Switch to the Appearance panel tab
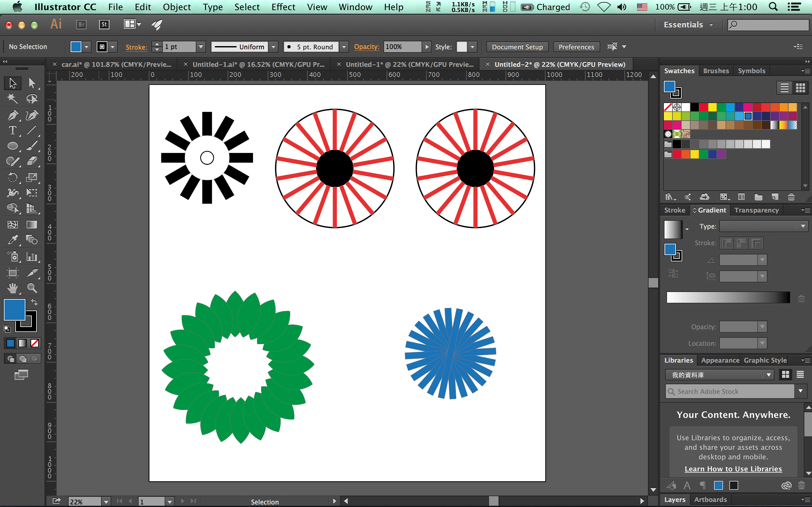Viewport: 812px width, 507px height. (x=720, y=360)
